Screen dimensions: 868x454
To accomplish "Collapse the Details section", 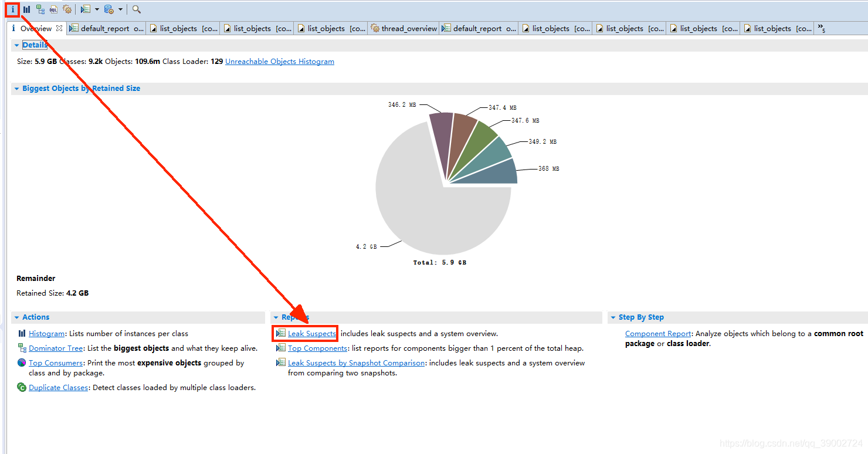I will click(16, 45).
